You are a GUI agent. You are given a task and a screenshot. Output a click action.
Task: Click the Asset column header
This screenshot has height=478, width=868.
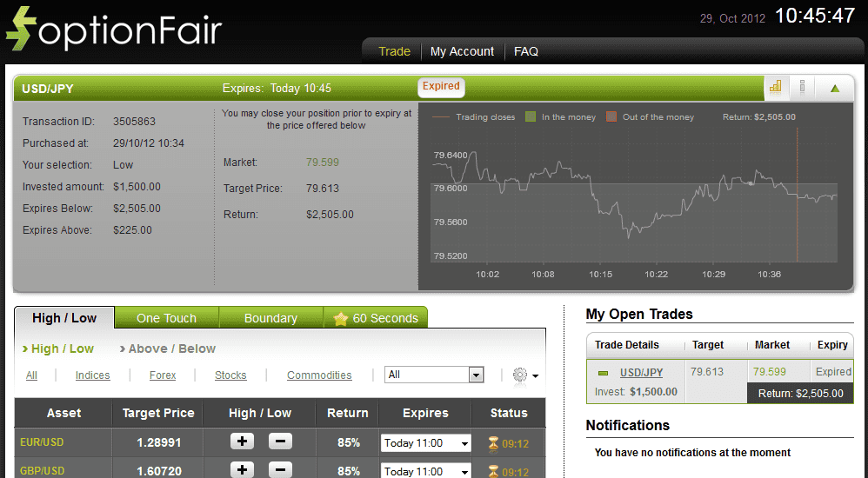63,413
